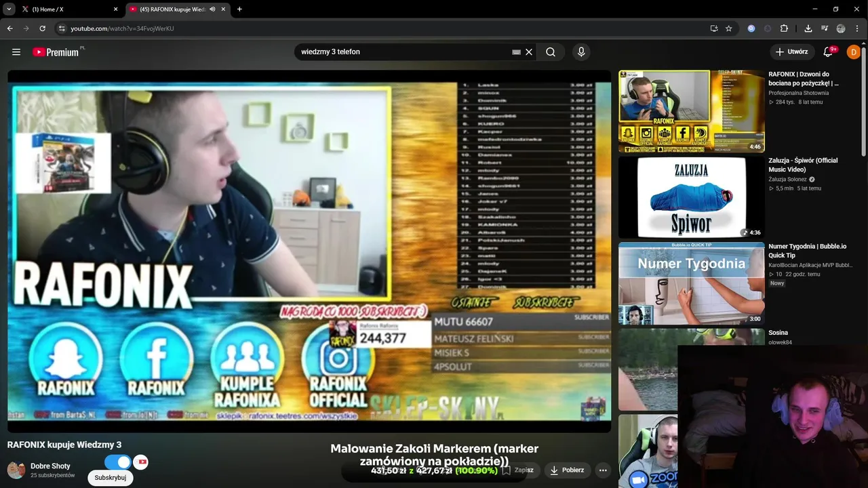Click the Subskrybuj button
Image resolution: width=868 pixels, height=488 pixels.
[x=111, y=478]
